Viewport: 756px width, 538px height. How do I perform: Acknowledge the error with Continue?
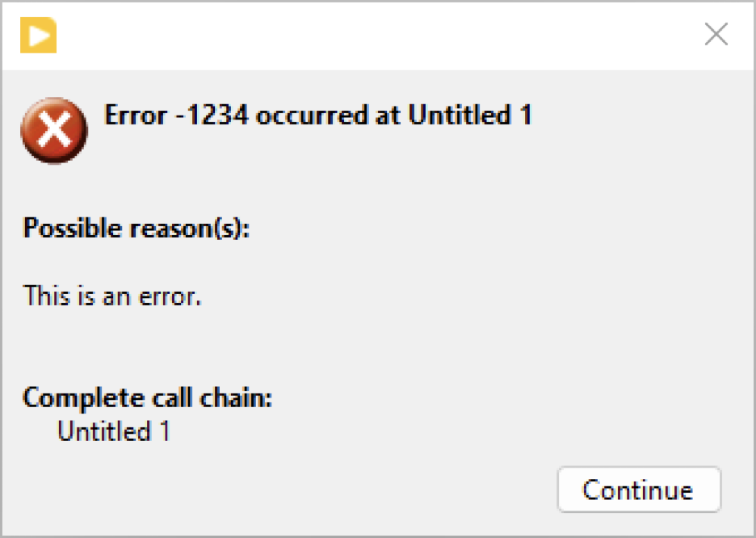[x=638, y=489]
